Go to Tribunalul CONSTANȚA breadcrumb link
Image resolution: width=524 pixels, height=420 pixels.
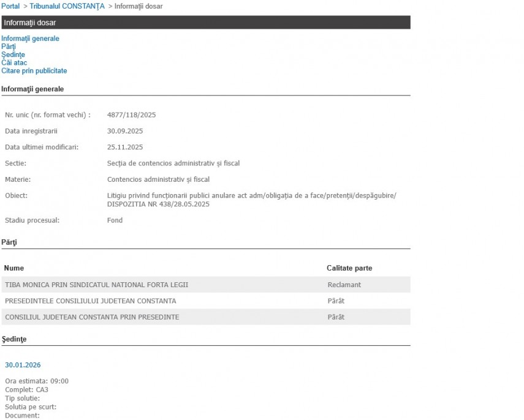(x=67, y=6)
